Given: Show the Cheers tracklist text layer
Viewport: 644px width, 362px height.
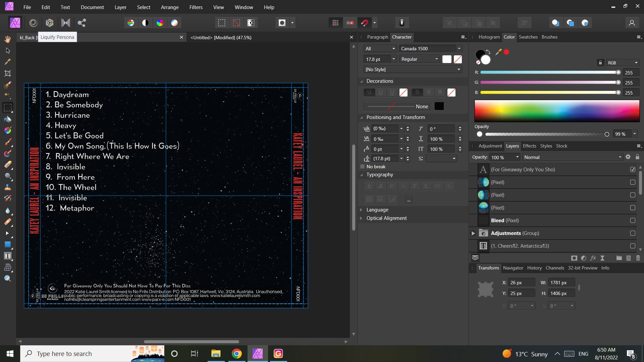Looking at the screenshot, I should pos(633,246).
